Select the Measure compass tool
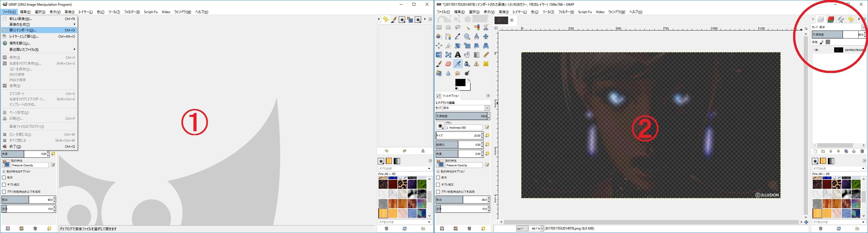 pos(477,37)
